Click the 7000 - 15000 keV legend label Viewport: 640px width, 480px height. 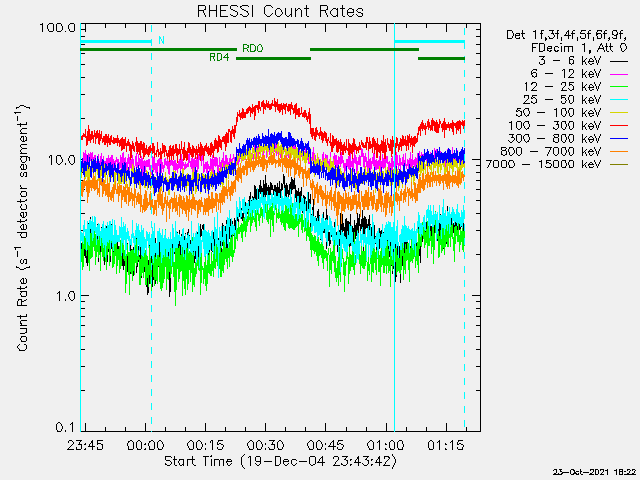coord(543,164)
